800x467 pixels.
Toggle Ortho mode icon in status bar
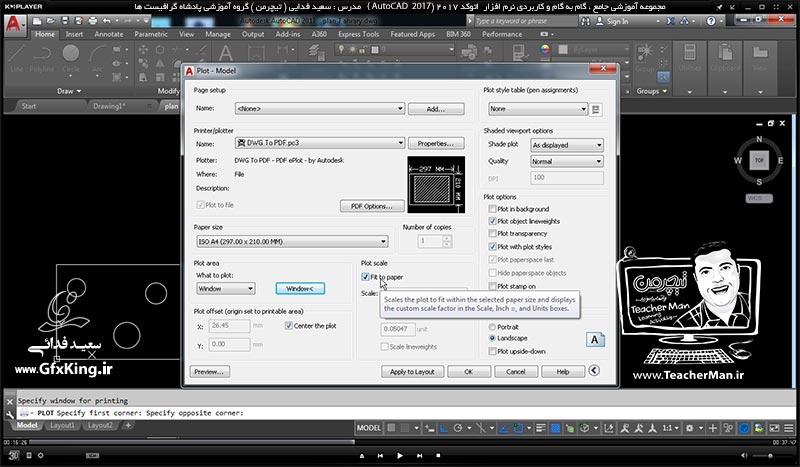tap(443, 428)
